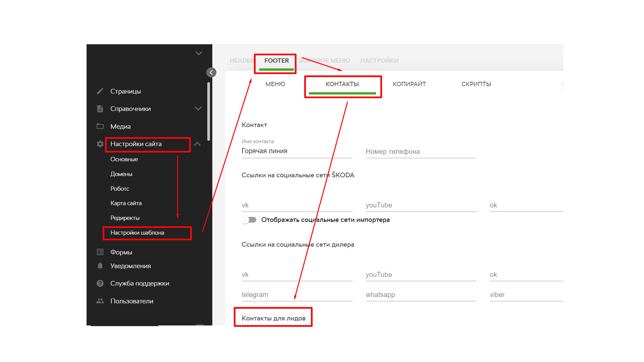Click the folder icon next to Медиа

click(x=100, y=126)
